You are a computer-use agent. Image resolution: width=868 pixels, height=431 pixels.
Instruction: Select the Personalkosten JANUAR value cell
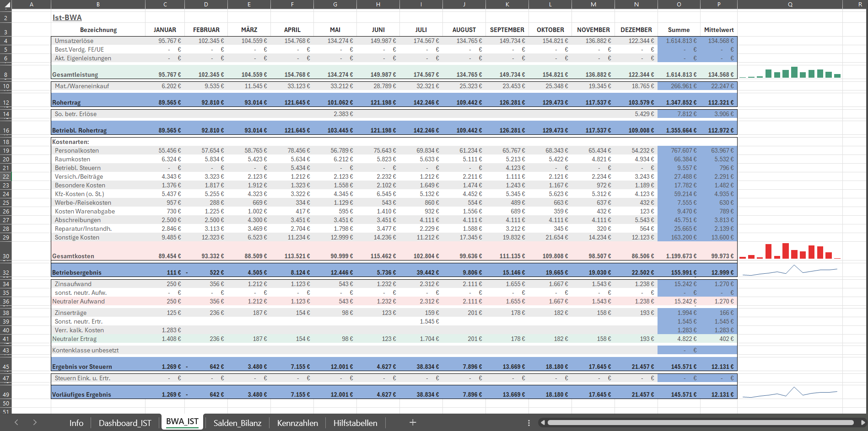pyautogui.click(x=165, y=151)
